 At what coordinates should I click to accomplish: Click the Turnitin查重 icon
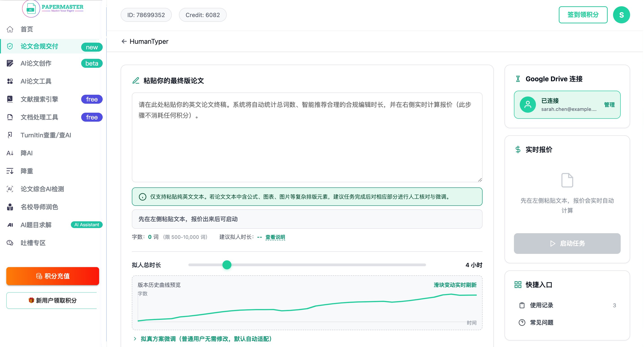point(10,135)
